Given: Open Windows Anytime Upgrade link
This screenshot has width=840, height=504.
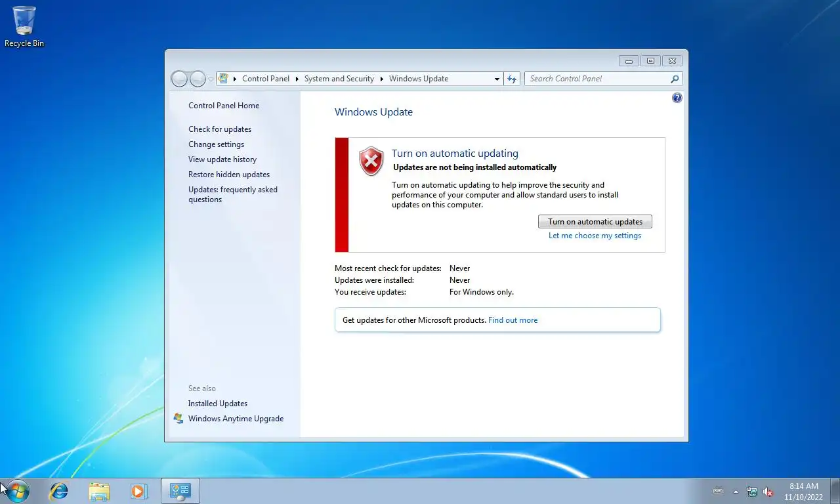Looking at the screenshot, I should pos(236,419).
